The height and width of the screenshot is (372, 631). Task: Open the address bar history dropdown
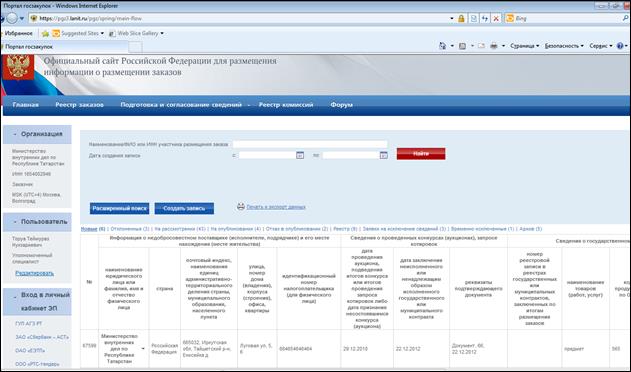452,19
